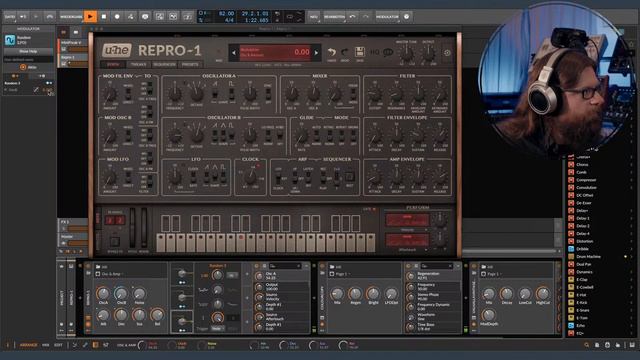The width and height of the screenshot is (640, 360).
Task: Open the TWEAKS tab in Repro-1
Action: click(x=138, y=64)
